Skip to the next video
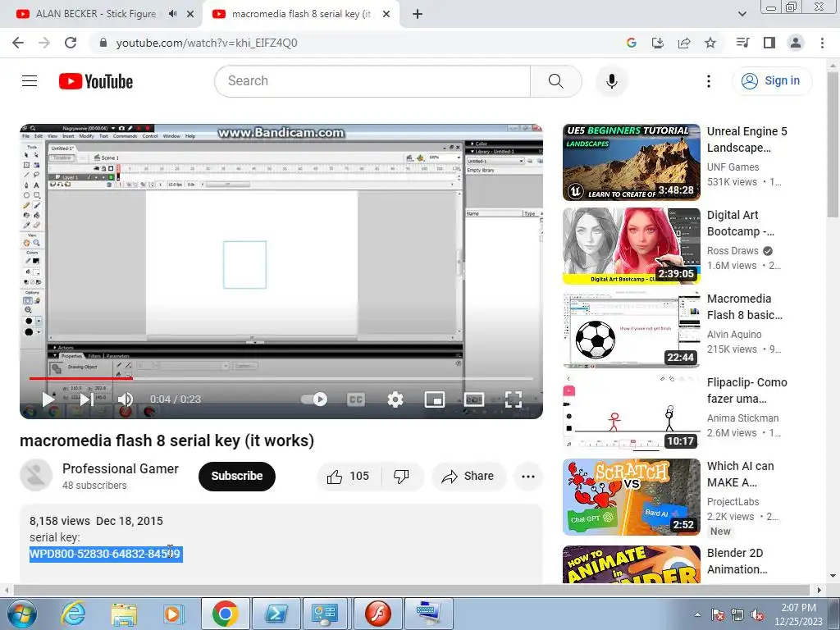This screenshot has width=840, height=630. (87, 399)
